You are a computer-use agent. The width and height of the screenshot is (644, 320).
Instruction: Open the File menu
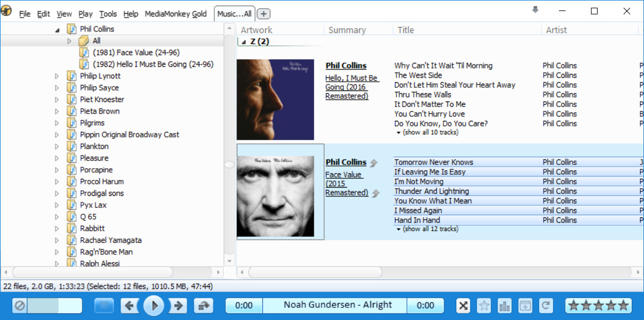tap(25, 14)
